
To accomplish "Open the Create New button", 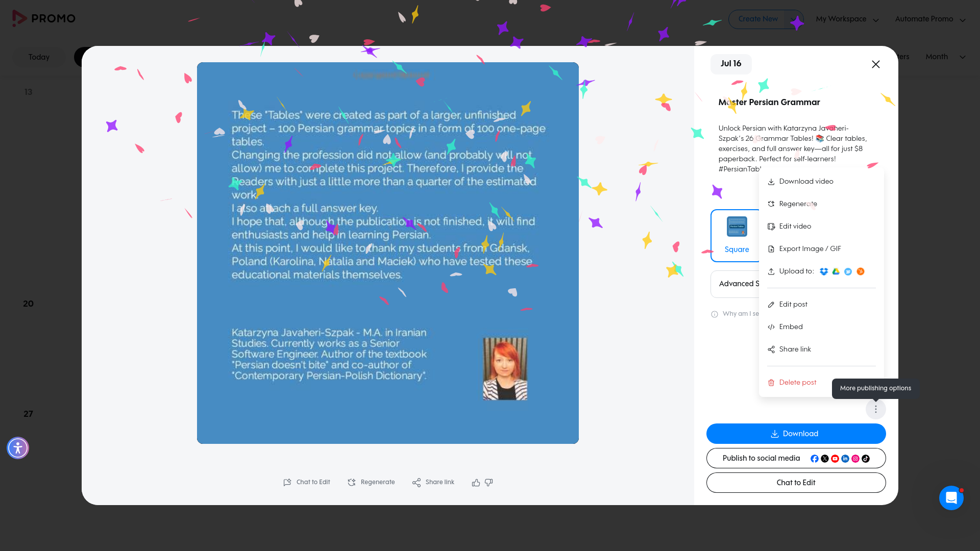I will 758,19.
